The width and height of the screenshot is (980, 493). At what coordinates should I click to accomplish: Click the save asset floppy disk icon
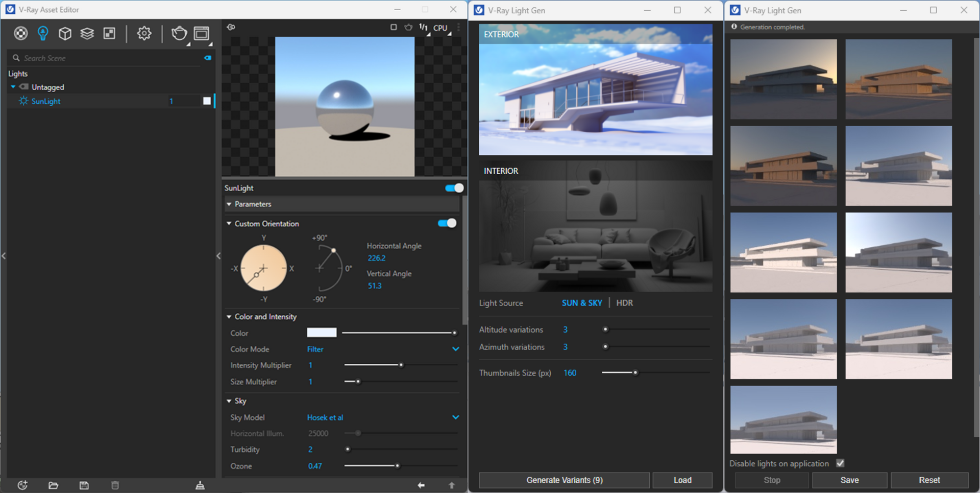click(x=84, y=485)
